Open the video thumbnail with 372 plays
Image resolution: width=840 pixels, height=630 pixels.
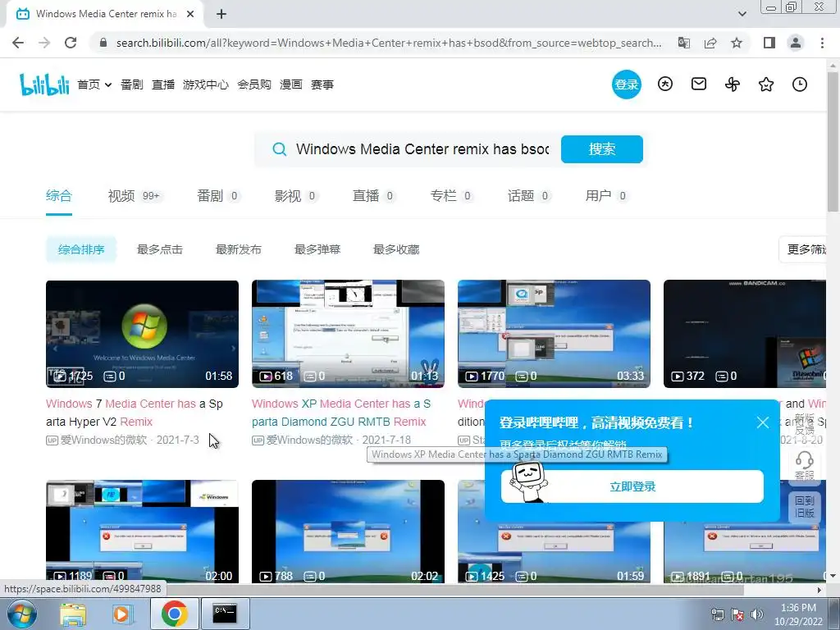[745, 334]
